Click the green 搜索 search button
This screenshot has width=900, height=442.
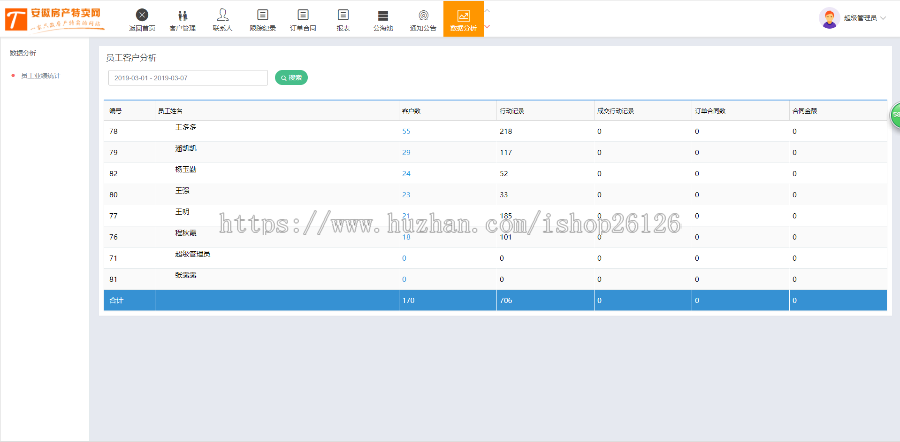click(292, 77)
